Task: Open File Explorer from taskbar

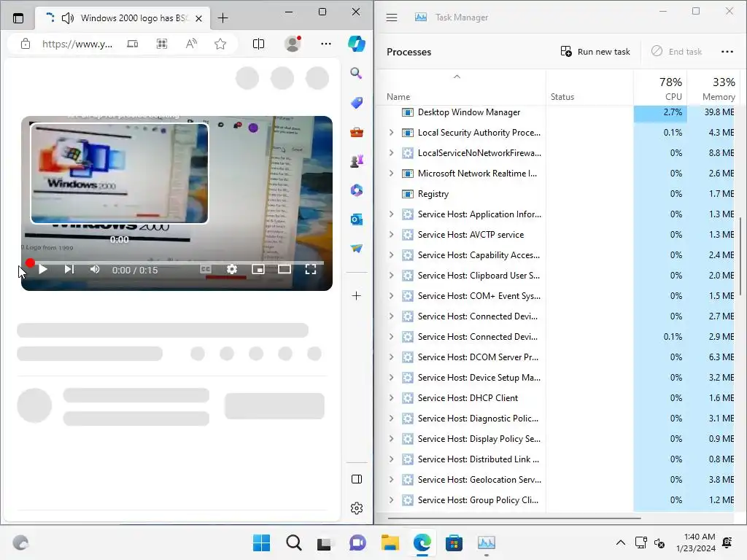Action: [390, 542]
